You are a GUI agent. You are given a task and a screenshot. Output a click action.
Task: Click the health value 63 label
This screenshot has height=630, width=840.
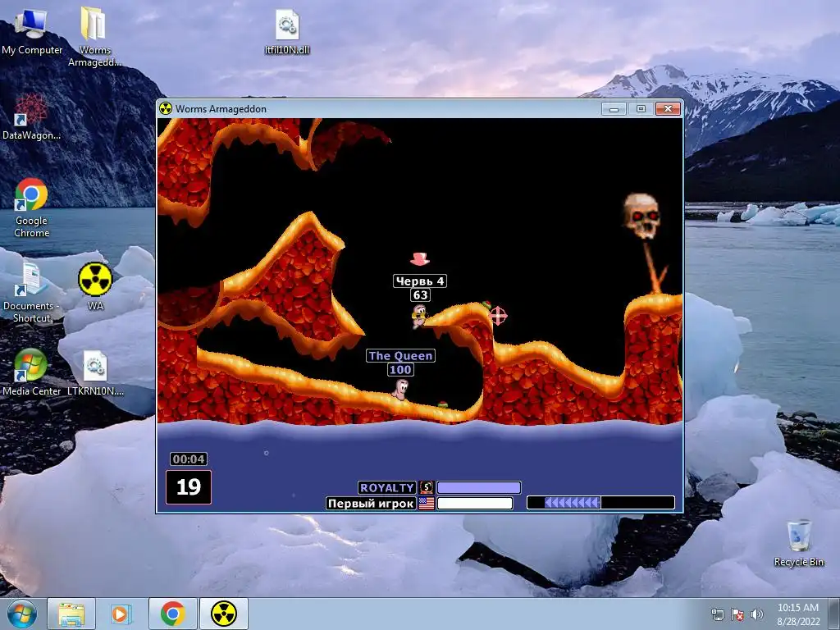(421, 294)
